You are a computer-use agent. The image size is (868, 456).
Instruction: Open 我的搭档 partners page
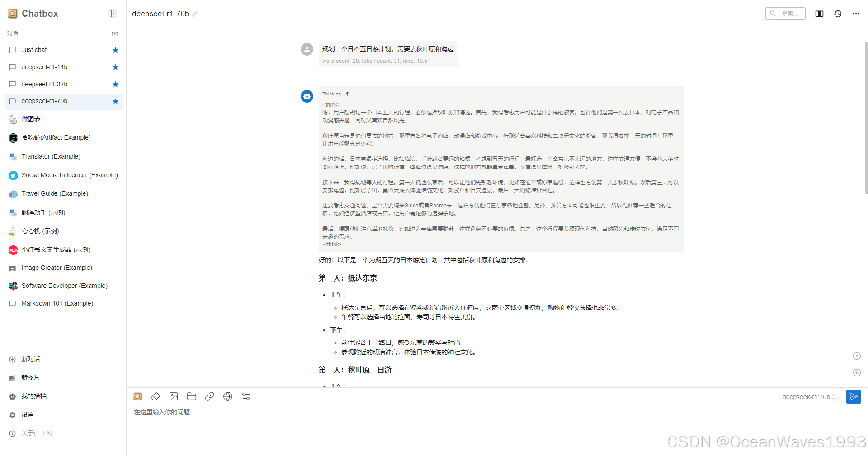(64, 396)
